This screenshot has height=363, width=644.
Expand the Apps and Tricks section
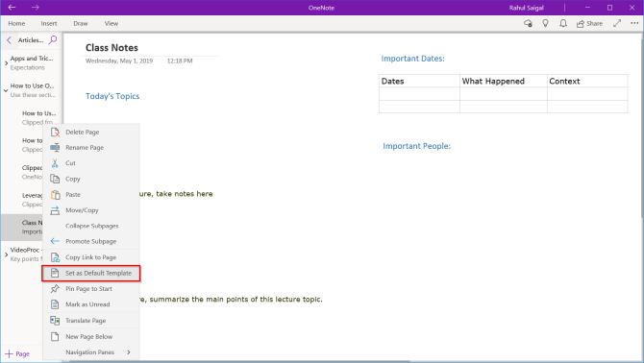point(6,63)
